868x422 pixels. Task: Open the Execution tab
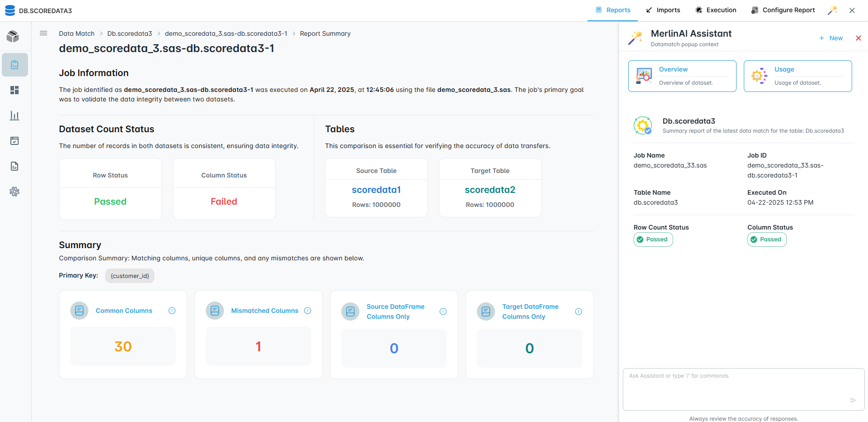click(x=715, y=10)
